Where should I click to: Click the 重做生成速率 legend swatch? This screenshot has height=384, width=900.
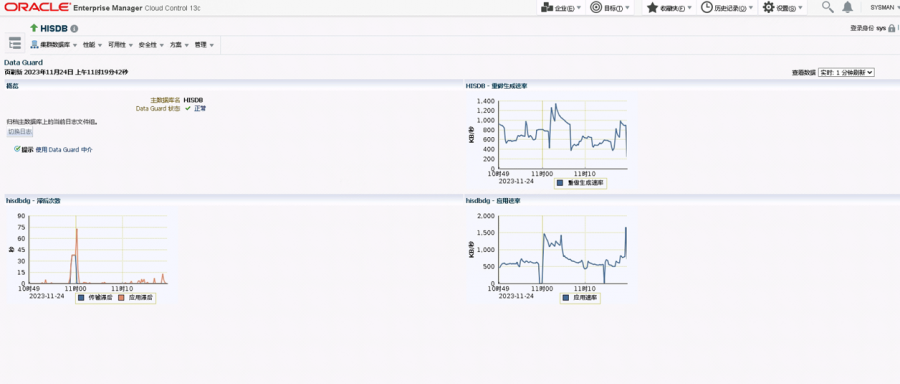tap(560, 183)
